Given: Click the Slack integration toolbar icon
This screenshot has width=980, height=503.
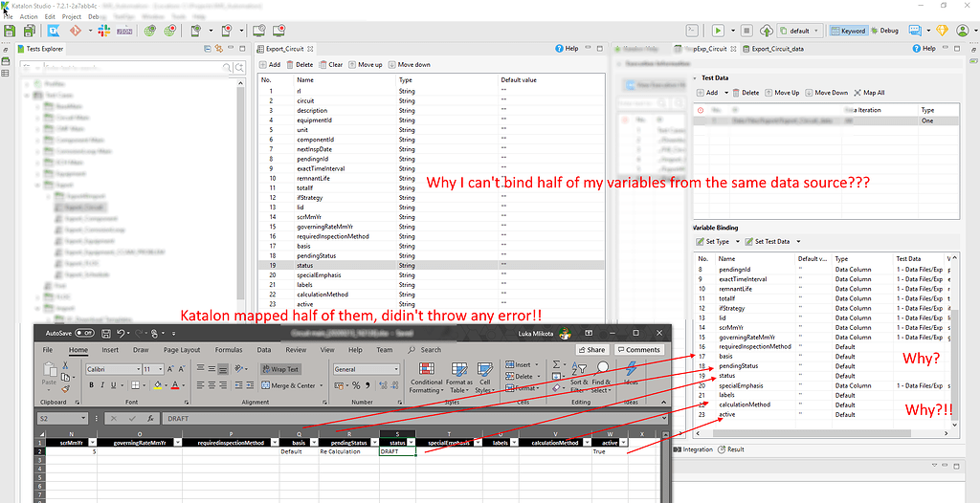Looking at the screenshot, I should 102,31.
